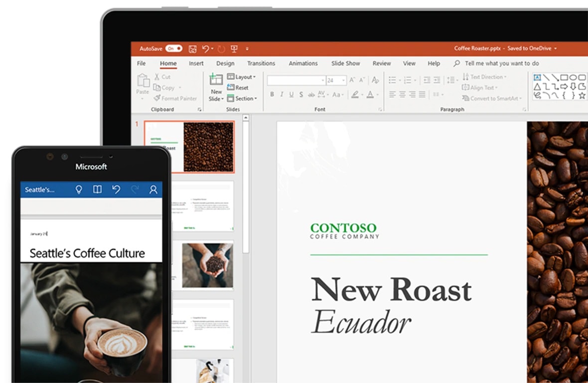Apply the text highlight color pen

click(355, 95)
